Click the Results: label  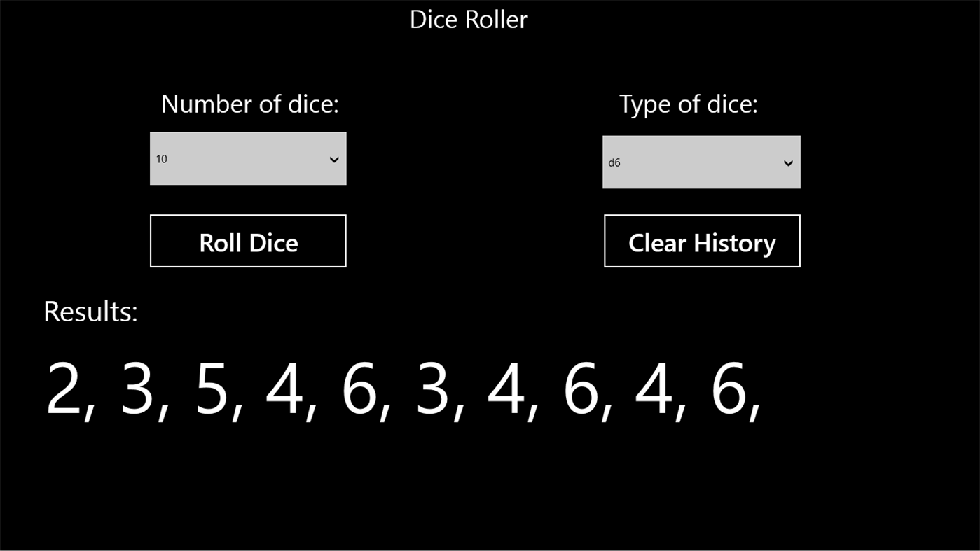90,310
